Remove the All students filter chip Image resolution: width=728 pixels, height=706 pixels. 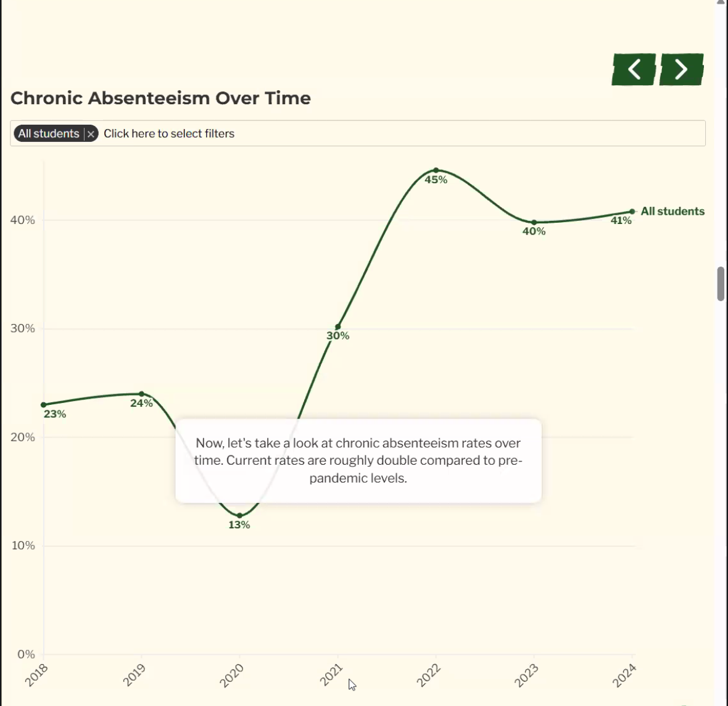point(91,134)
